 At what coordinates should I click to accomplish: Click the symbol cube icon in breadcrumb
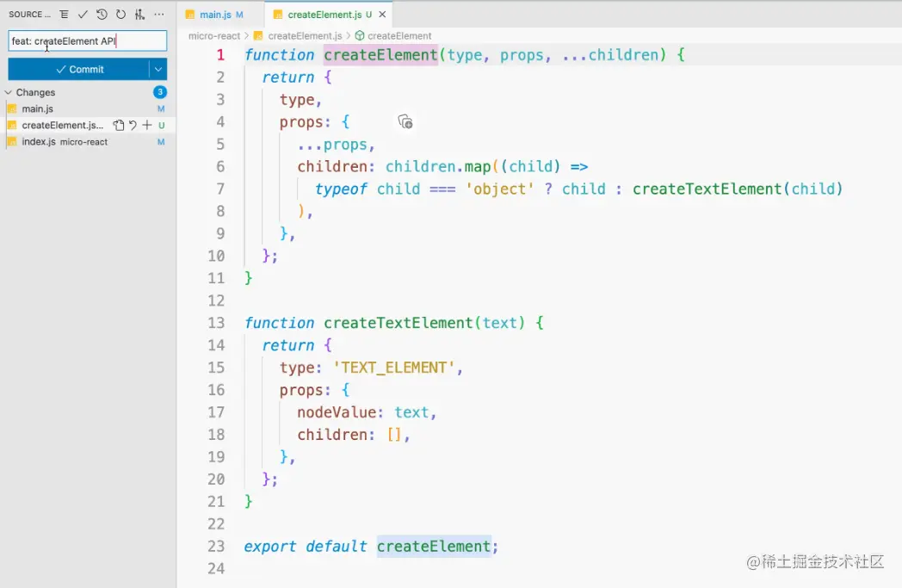click(360, 35)
